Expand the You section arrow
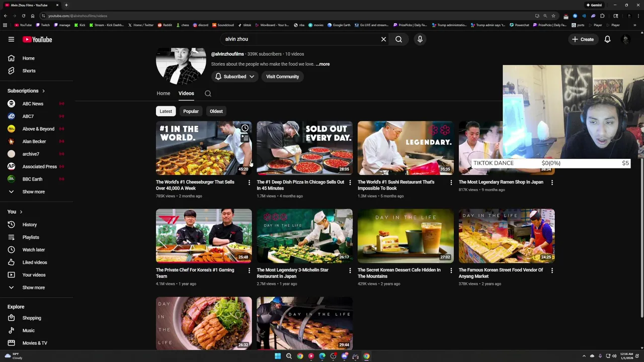This screenshot has width=644, height=362. [21, 212]
